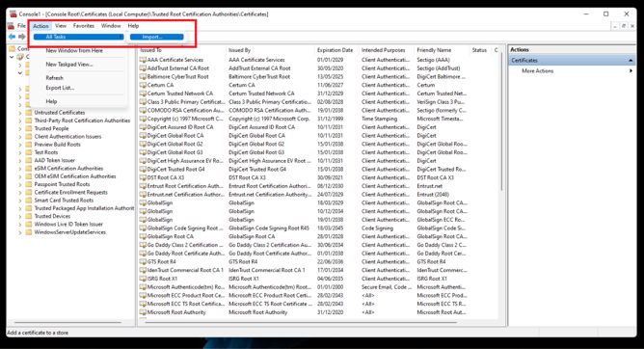This screenshot has height=349, width=644.
Task: Click the Console1 app icon in title bar
Action: click(13, 13)
